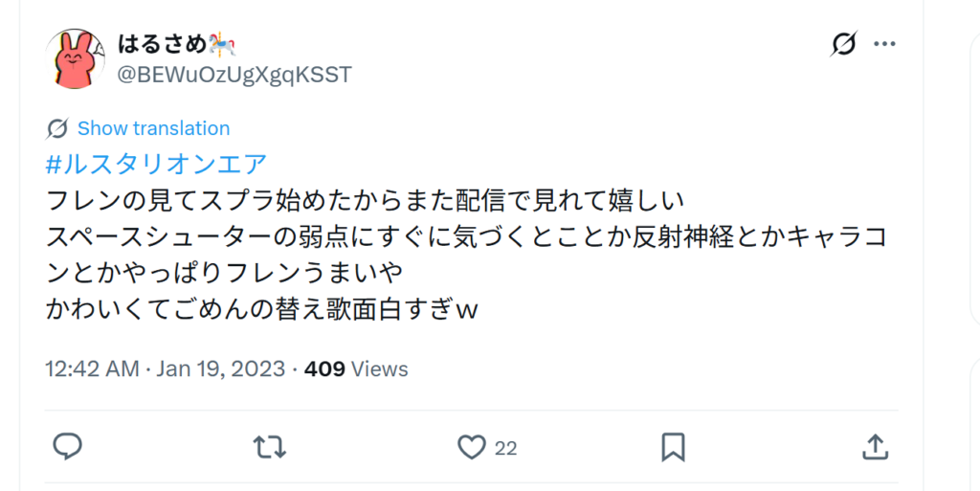Bookmark this post
The height and width of the screenshot is (491, 980).
pyautogui.click(x=673, y=447)
